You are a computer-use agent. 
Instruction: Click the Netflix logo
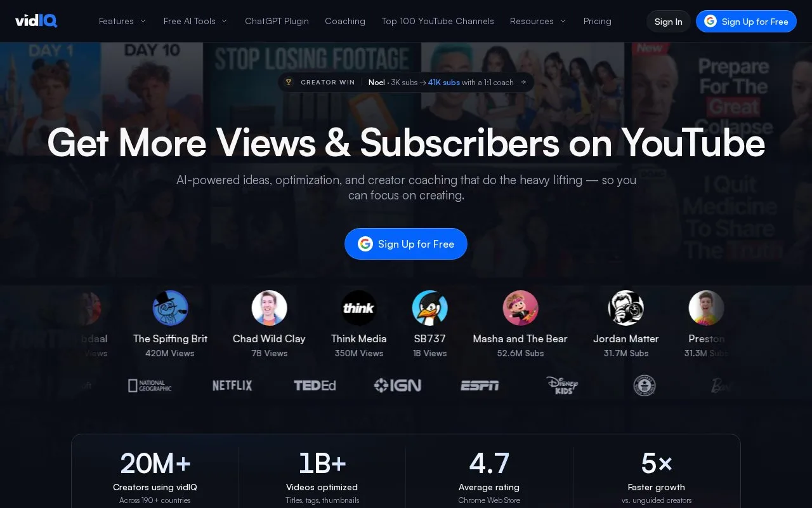[232, 385]
